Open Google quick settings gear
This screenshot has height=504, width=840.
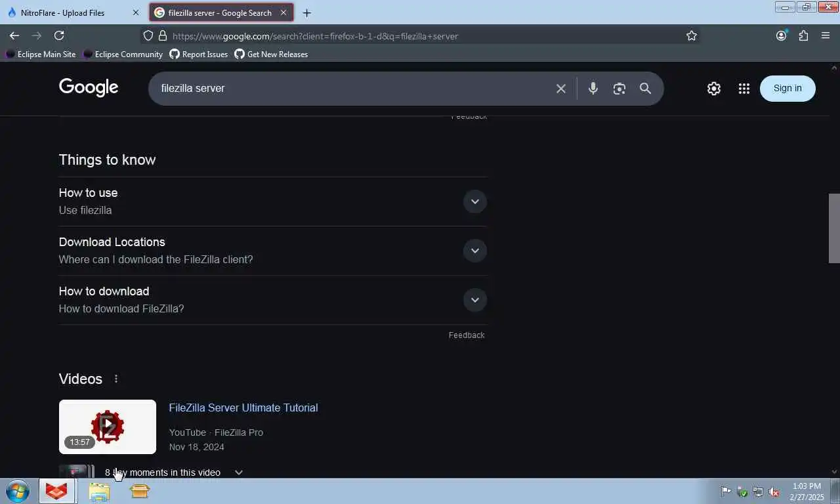pyautogui.click(x=714, y=89)
